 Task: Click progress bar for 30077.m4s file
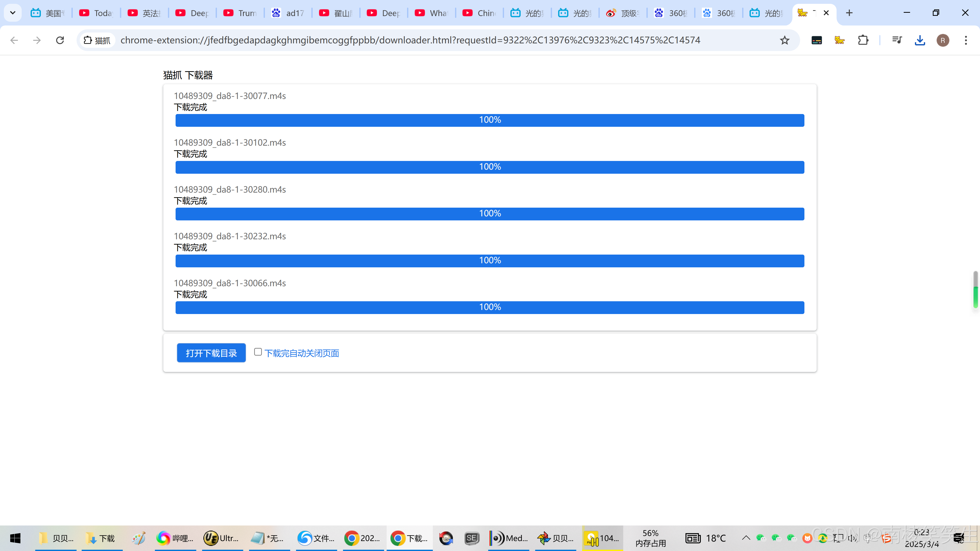pos(490,120)
